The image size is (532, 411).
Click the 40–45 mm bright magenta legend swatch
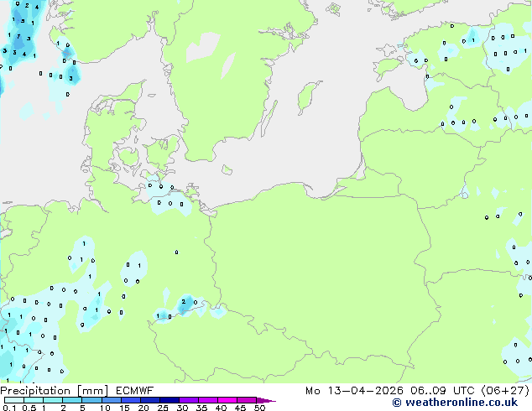tap(227, 400)
